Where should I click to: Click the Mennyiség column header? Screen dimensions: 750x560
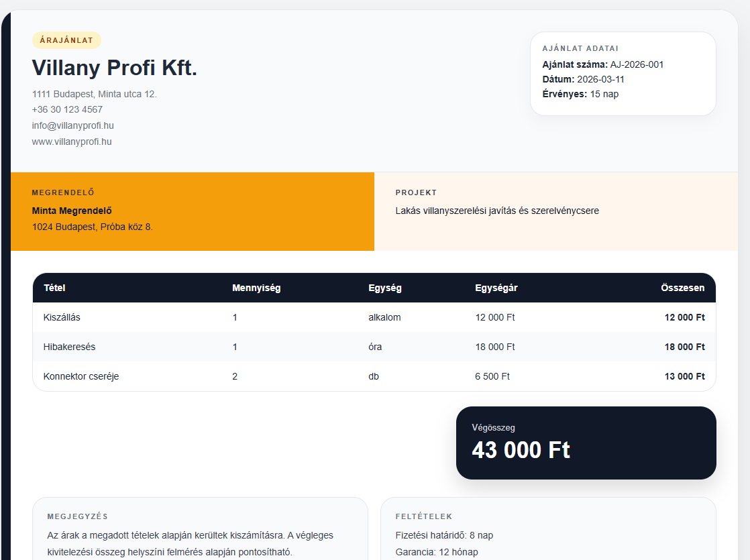click(256, 288)
